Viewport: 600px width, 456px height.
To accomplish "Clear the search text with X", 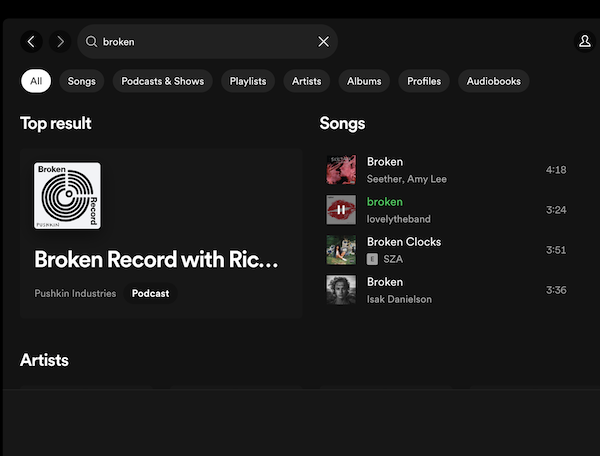I will pos(323,42).
